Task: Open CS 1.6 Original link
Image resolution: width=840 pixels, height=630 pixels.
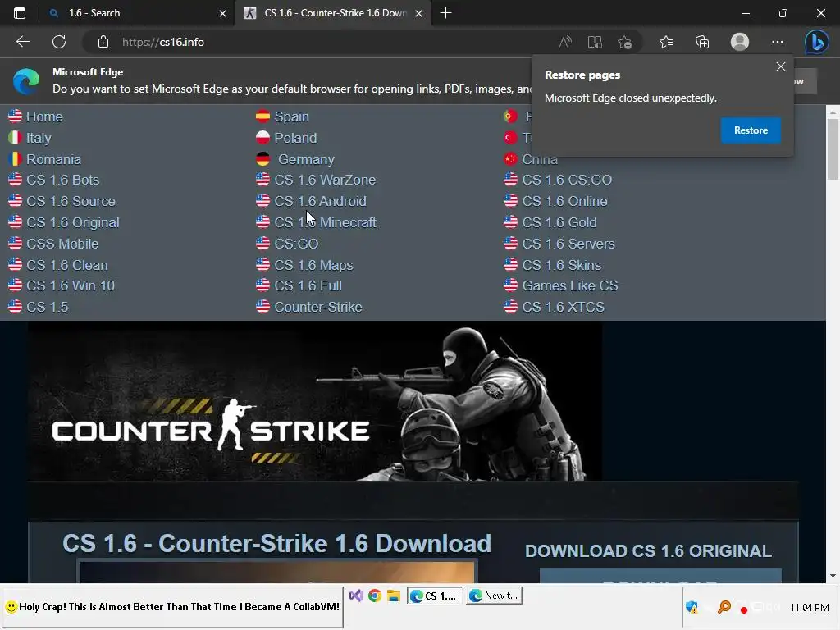Action: point(72,222)
